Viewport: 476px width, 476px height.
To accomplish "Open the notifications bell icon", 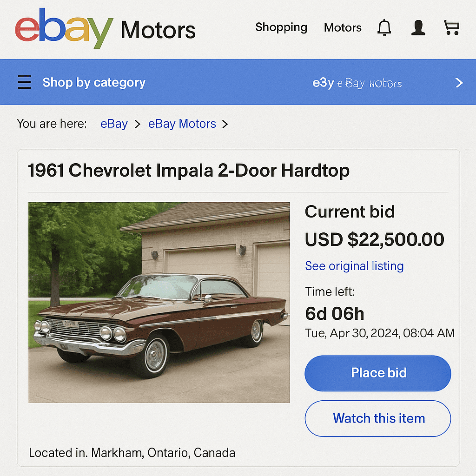I will click(384, 27).
